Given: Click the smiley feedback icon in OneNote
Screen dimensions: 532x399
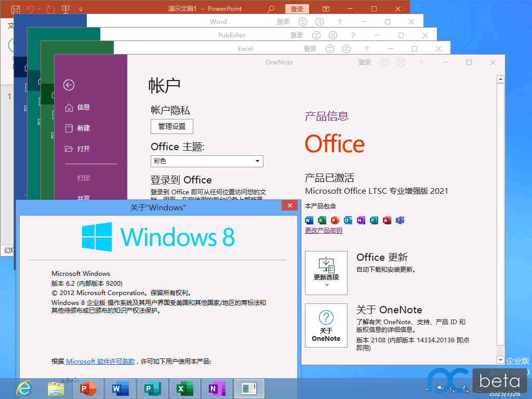Looking at the screenshot, I should (x=384, y=62).
